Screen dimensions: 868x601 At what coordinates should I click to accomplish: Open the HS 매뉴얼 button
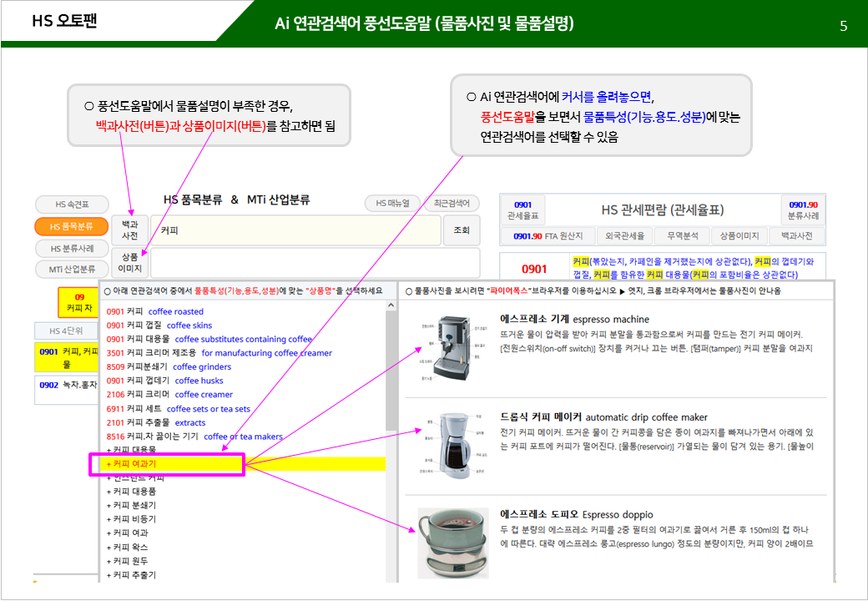pyautogui.click(x=392, y=203)
